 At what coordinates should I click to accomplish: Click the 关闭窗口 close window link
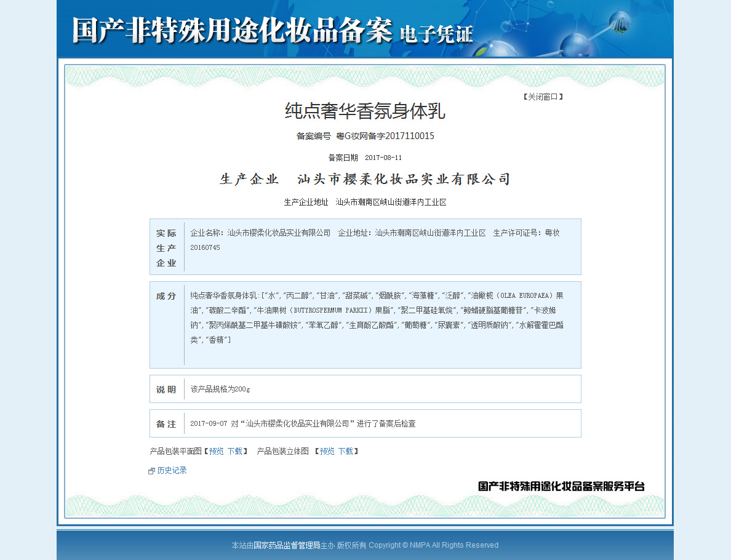[543, 97]
